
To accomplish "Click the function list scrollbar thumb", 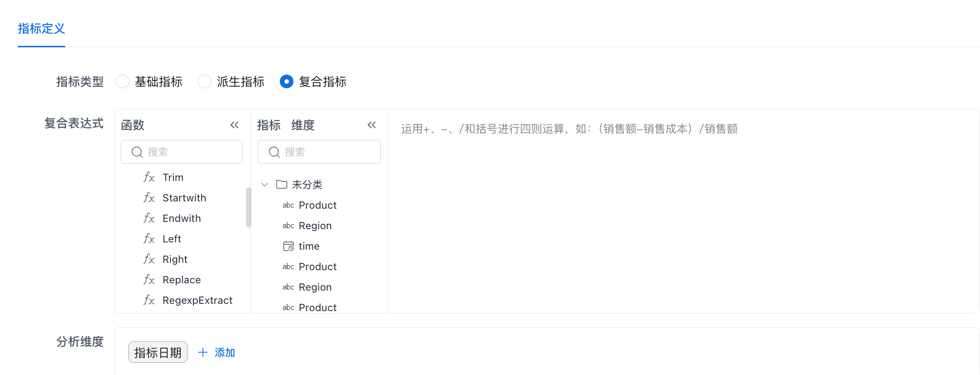I will (x=249, y=207).
